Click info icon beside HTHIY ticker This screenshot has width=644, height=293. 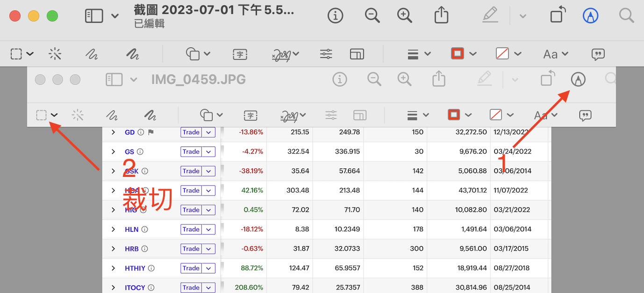click(x=151, y=268)
